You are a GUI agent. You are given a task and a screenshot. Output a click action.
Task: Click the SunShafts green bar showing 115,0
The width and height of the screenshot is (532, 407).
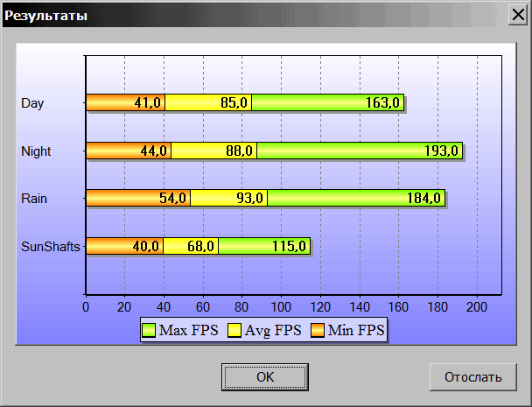tap(264, 246)
